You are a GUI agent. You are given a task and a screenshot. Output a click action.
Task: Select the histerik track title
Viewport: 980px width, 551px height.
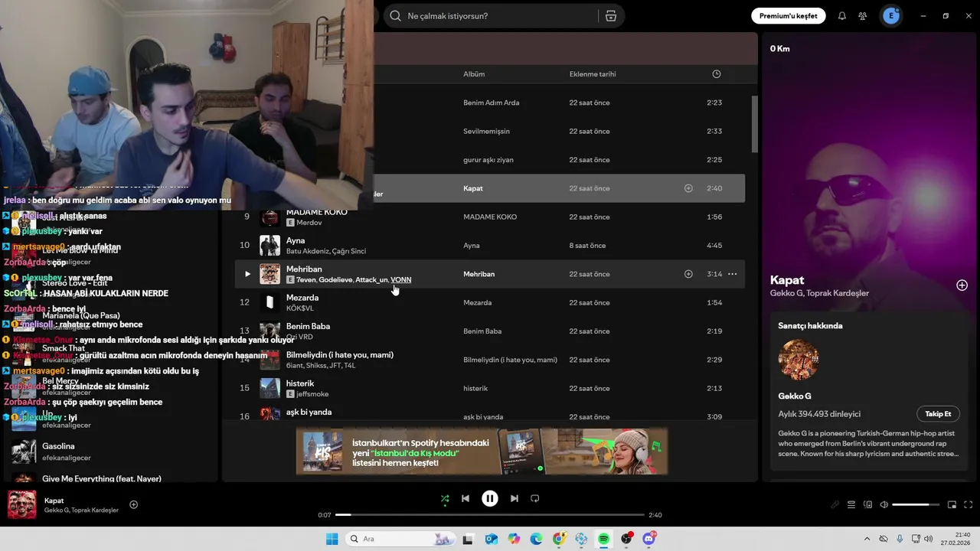pos(300,383)
